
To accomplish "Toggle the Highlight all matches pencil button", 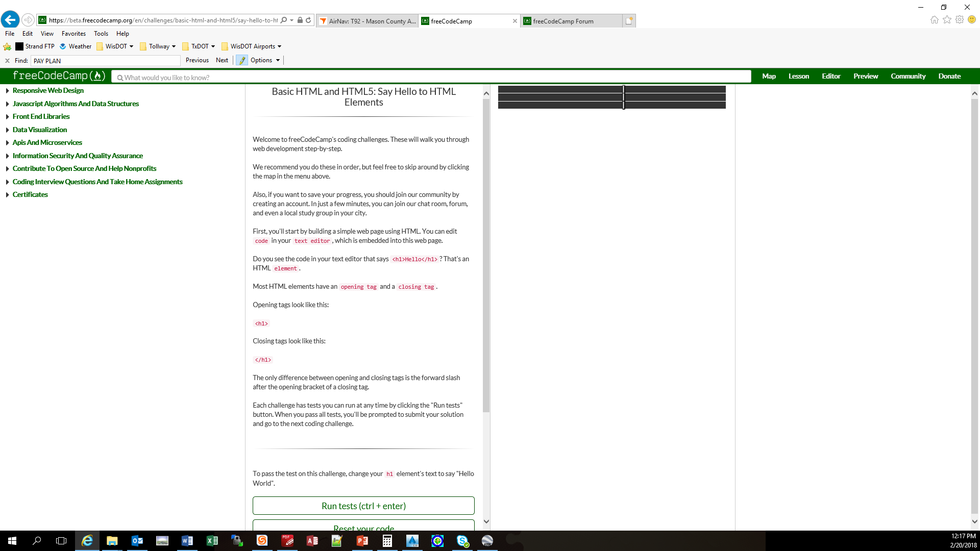I will click(241, 60).
